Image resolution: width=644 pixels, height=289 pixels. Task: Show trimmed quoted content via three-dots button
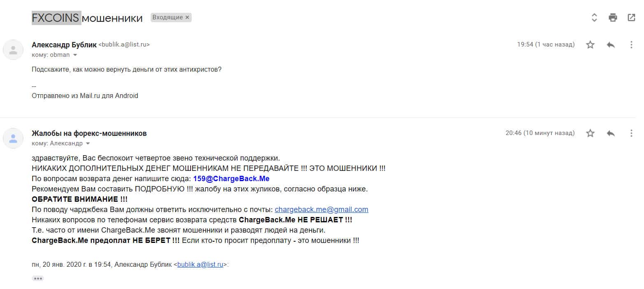(x=38, y=278)
